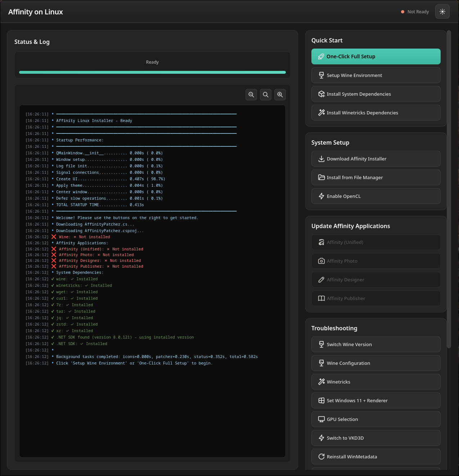Click Setup Wine Environment button
Image resolution: width=459 pixels, height=476 pixels.
tap(375, 75)
